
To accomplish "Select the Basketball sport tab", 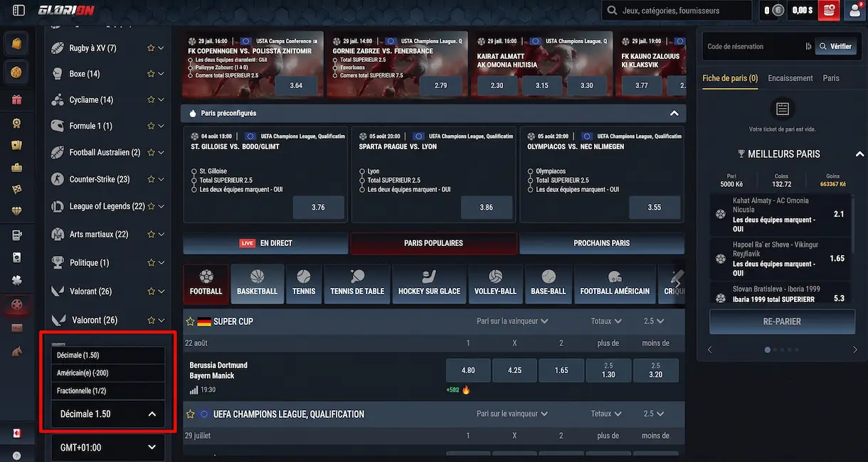I will pyautogui.click(x=257, y=284).
